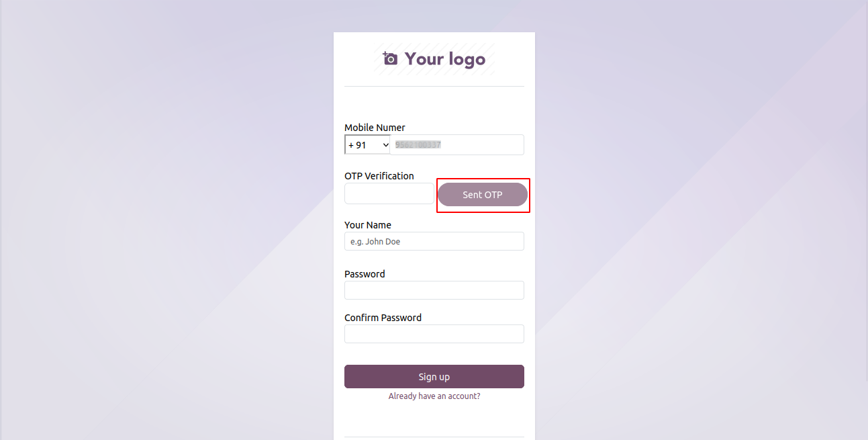Focus the Password input field
868x440 pixels.
pyautogui.click(x=434, y=290)
